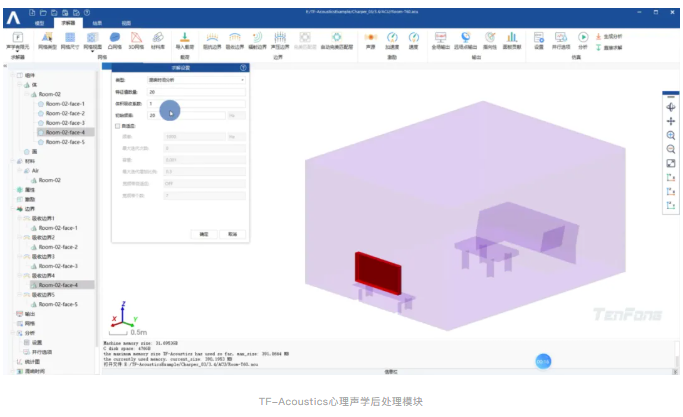Image resolution: width=683 pixels, height=417 pixels.
Task: Select the 声压边界 sound pressure boundary tool
Action: 280,37
